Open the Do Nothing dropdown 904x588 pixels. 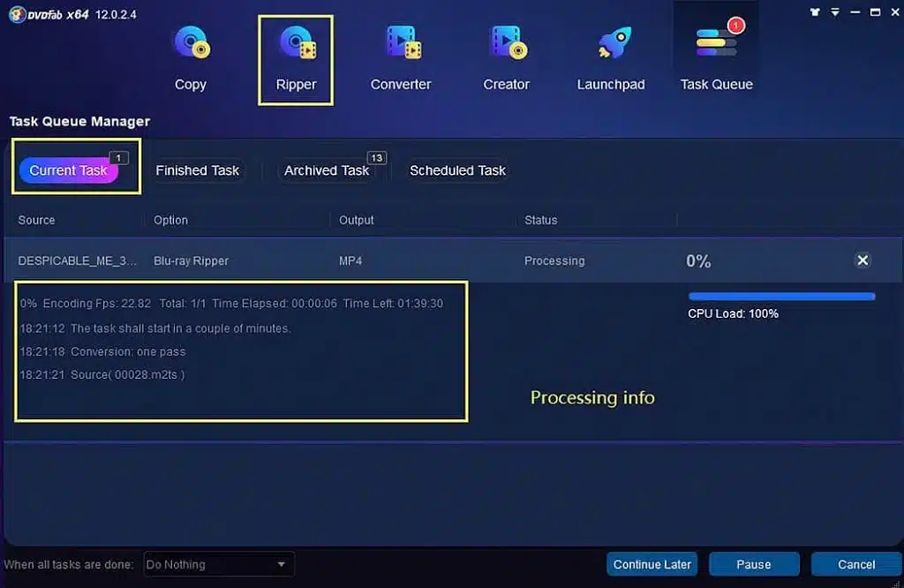[218, 564]
